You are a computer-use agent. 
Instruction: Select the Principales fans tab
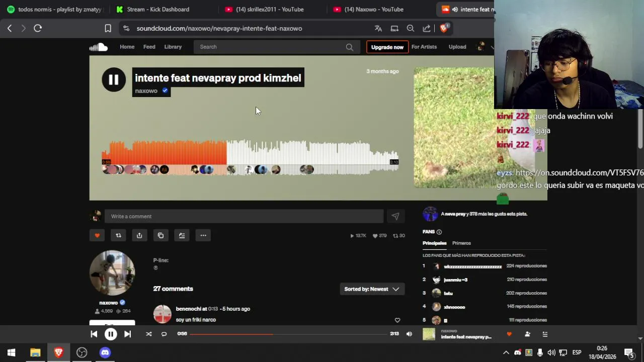(x=434, y=243)
